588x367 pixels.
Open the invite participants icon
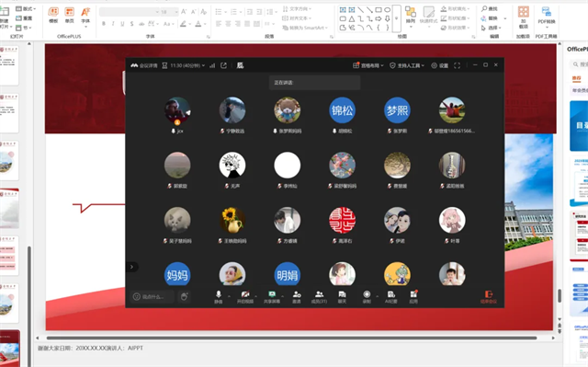pyautogui.click(x=297, y=296)
